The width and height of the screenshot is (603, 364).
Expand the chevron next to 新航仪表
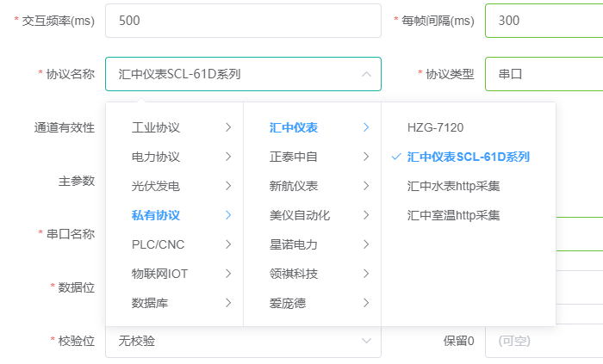(366, 186)
